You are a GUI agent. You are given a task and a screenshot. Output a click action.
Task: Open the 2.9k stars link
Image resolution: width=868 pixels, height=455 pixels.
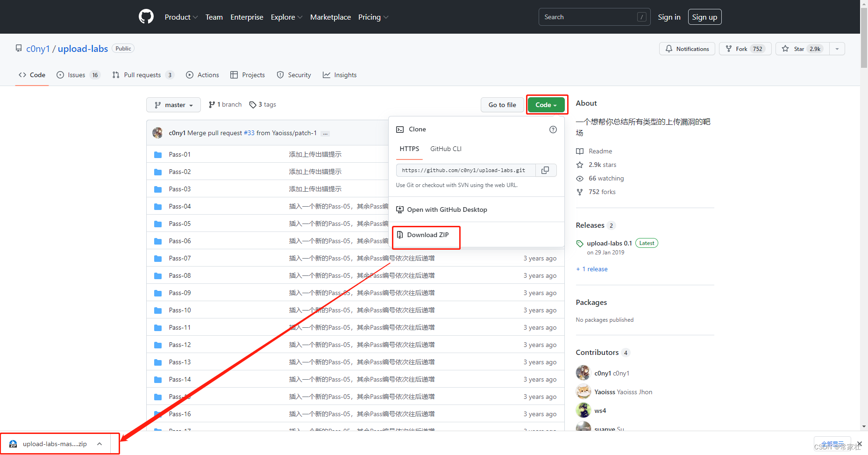coord(596,165)
